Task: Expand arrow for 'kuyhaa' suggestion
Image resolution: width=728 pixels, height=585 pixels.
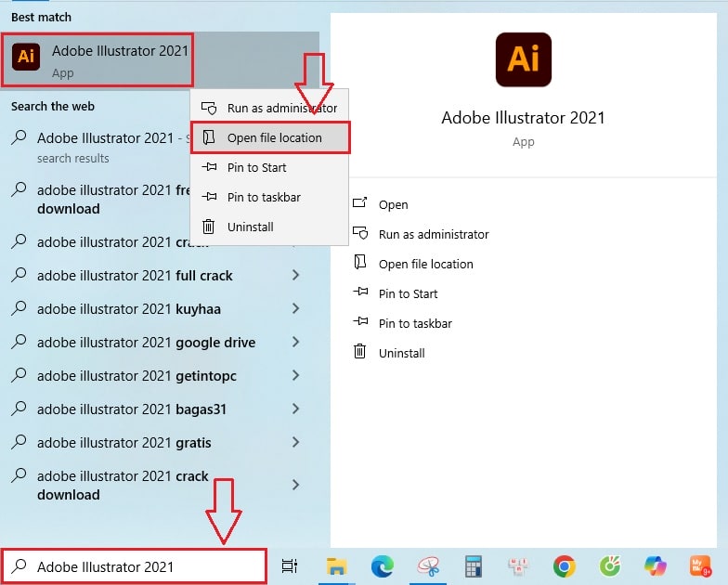Action: pos(295,308)
